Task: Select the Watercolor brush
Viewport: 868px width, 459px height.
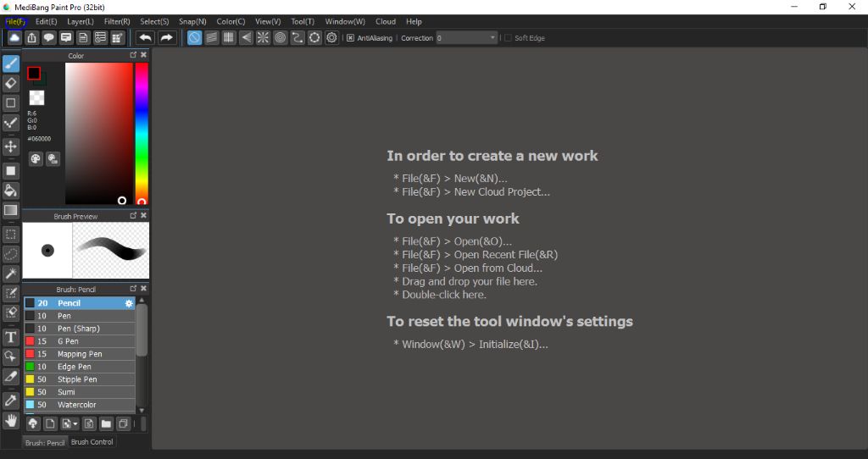Action: [80, 405]
